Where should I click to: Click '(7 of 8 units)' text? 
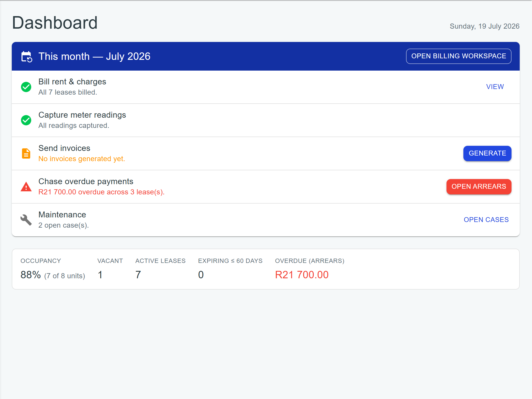click(x=65, y=276)
